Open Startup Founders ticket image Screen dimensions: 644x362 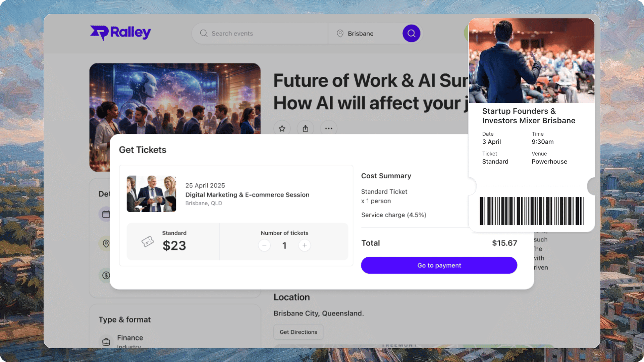tap(531, 61)
